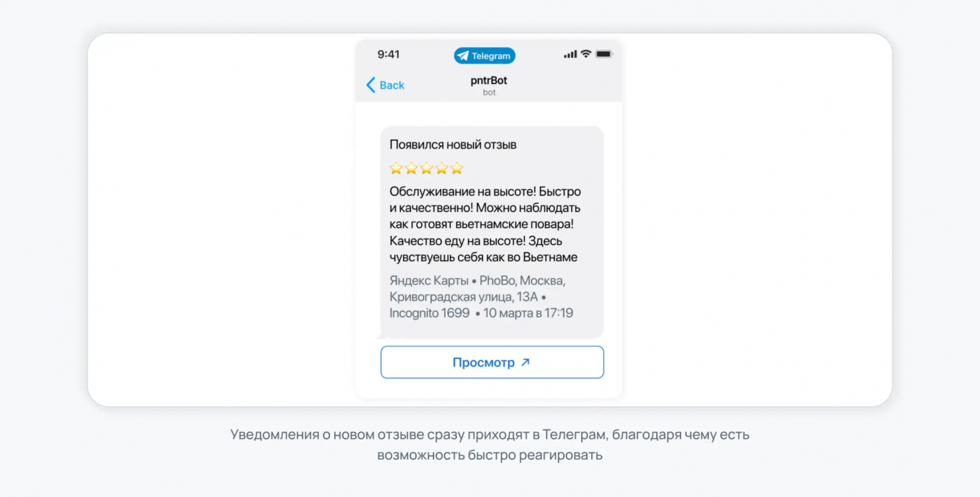Click the first review star
Viewport: 980px width, 497px height.
point(396,168)
